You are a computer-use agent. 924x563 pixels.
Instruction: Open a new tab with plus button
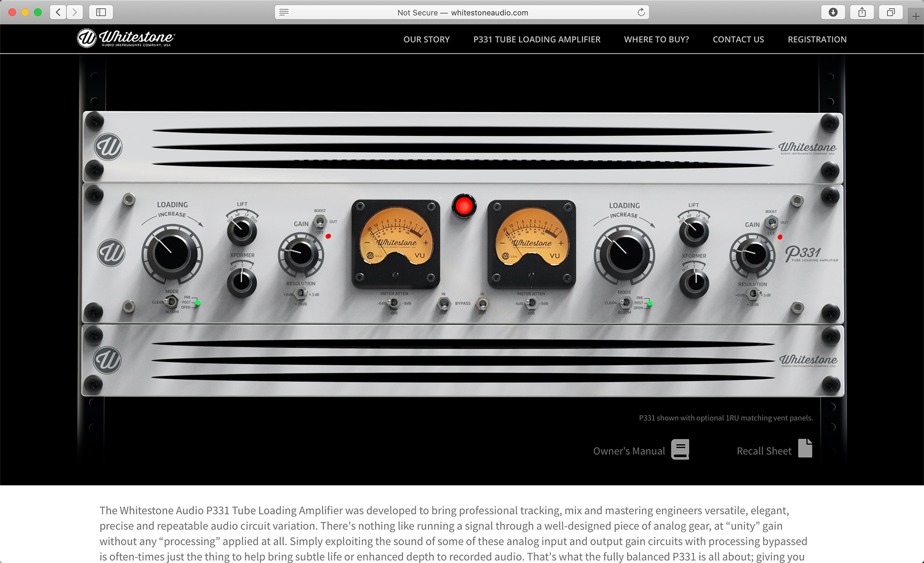pos(916,16)
